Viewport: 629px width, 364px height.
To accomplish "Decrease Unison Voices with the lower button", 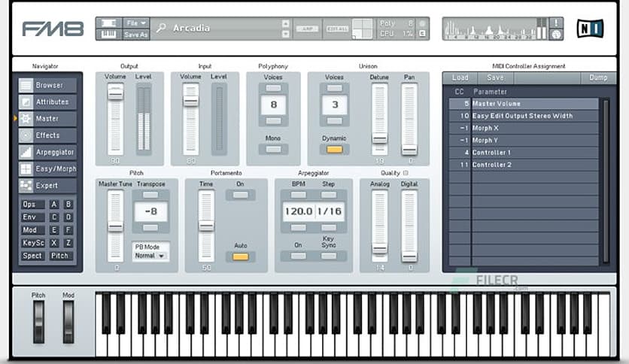I will coord(335,120).
